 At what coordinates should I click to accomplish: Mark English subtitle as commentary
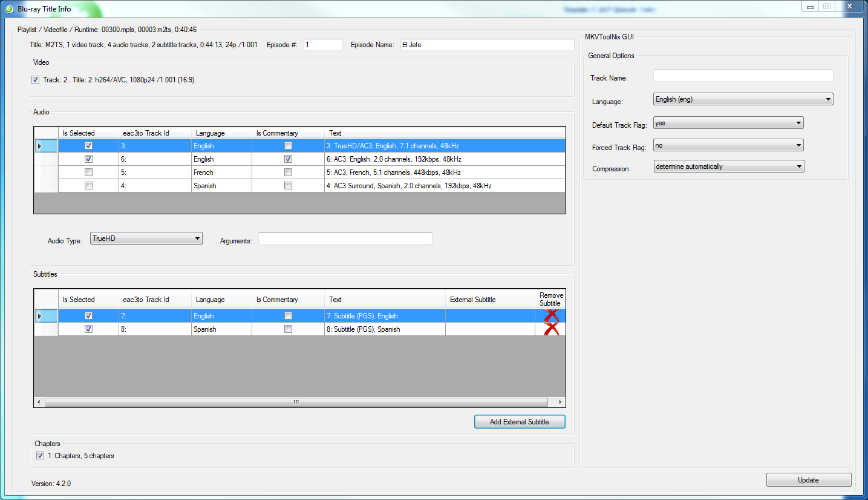(x=288, y=316)
